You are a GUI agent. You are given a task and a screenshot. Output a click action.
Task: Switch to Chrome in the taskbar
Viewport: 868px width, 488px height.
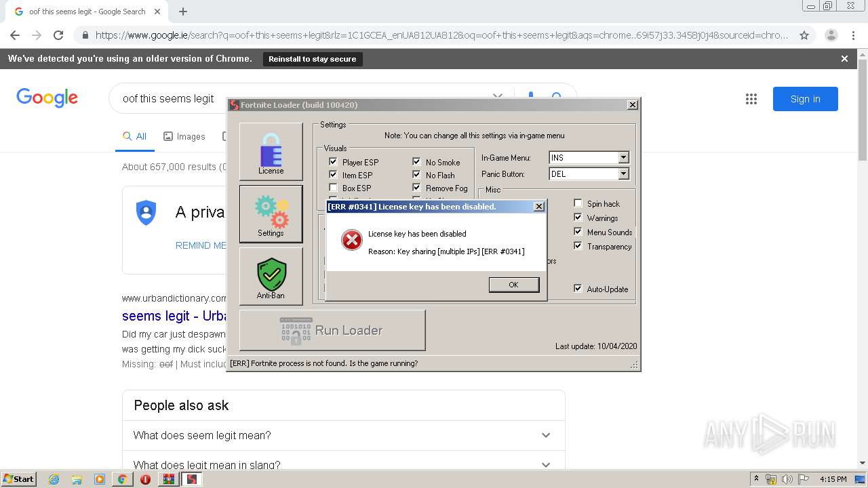122,479
